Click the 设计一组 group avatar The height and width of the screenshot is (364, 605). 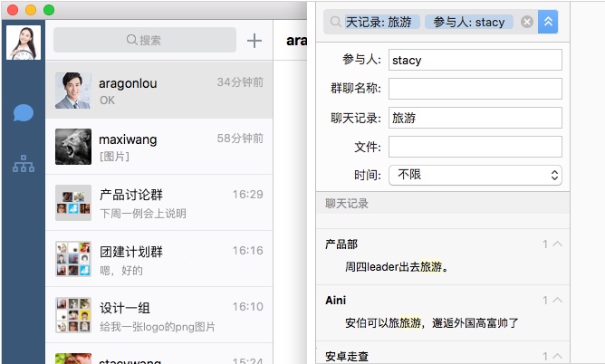pyautogui.click(x=73, y=314)
